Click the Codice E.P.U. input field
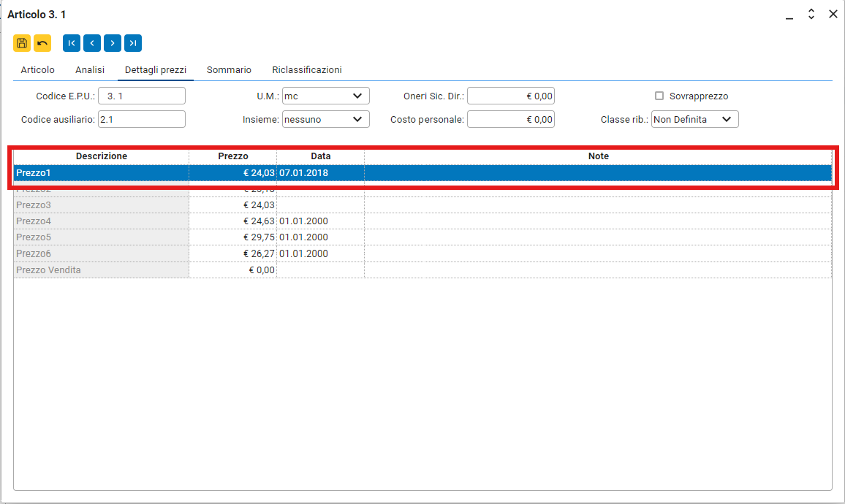Screen dimensions: 845x504 point(142,96)
